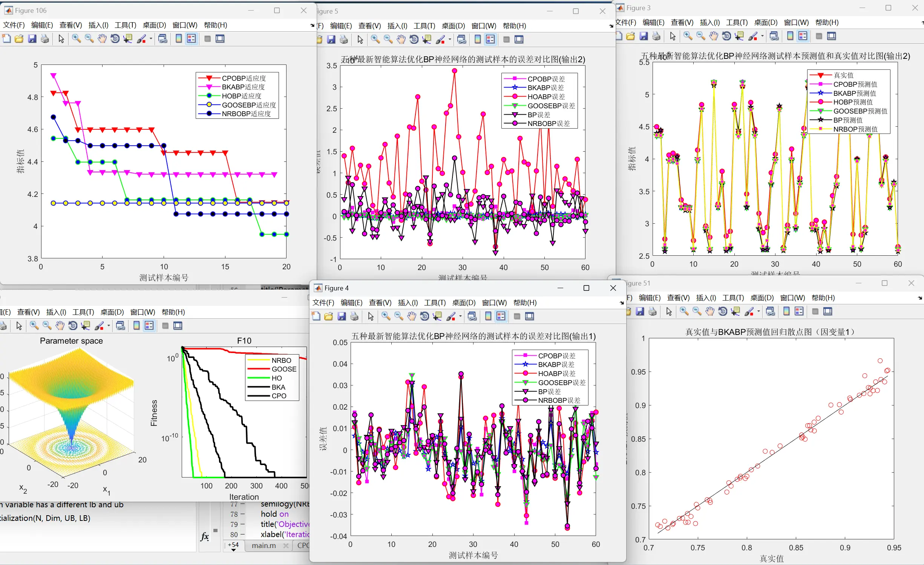Open 插入(I) menu in Figure 4
The height and width of the screenshot is (565, 924).
(x=408, y=302)
